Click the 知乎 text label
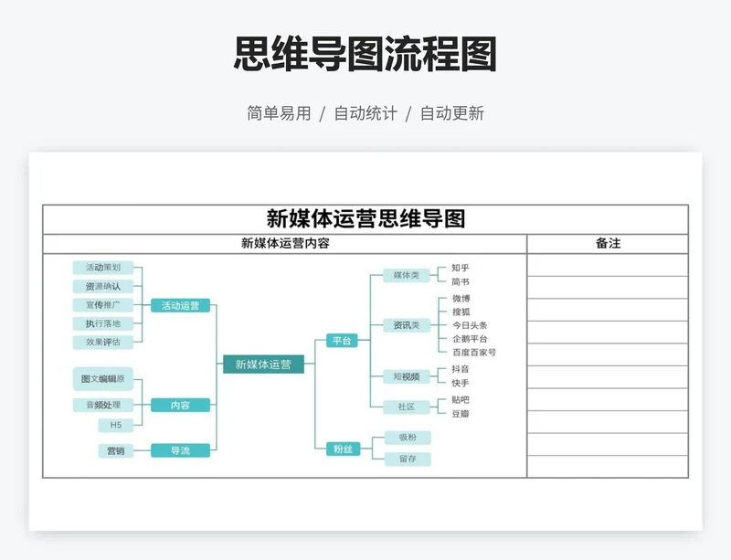Image resolution: width=731 pixels, height=560 pixels. pos(461,268)
